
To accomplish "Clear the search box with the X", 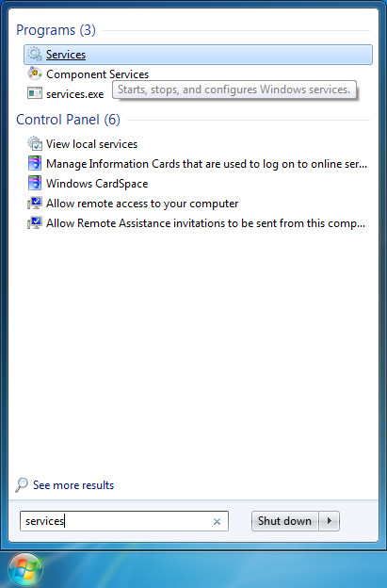I will (x=217, y=521).
